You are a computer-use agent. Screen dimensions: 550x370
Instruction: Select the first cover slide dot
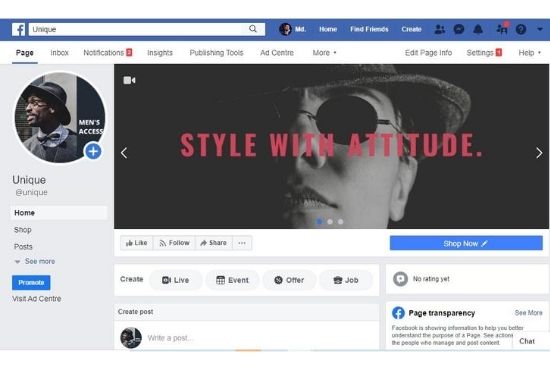pyautogui.click(x=319, y=222)
